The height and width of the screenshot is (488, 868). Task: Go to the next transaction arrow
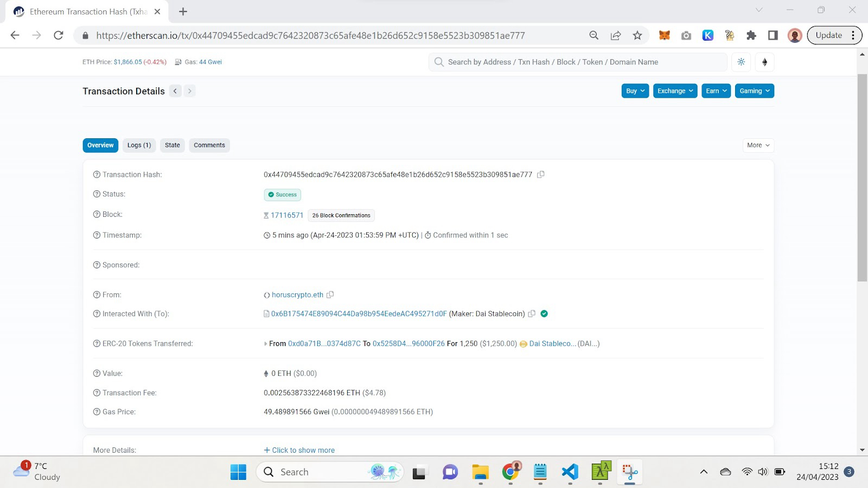[x=189, y=91]
